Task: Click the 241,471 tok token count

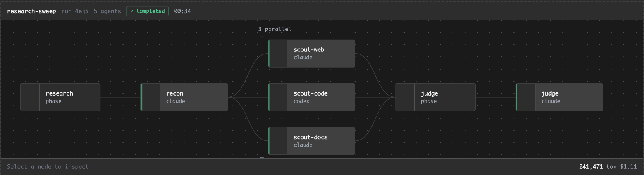Action: [598, 167]
